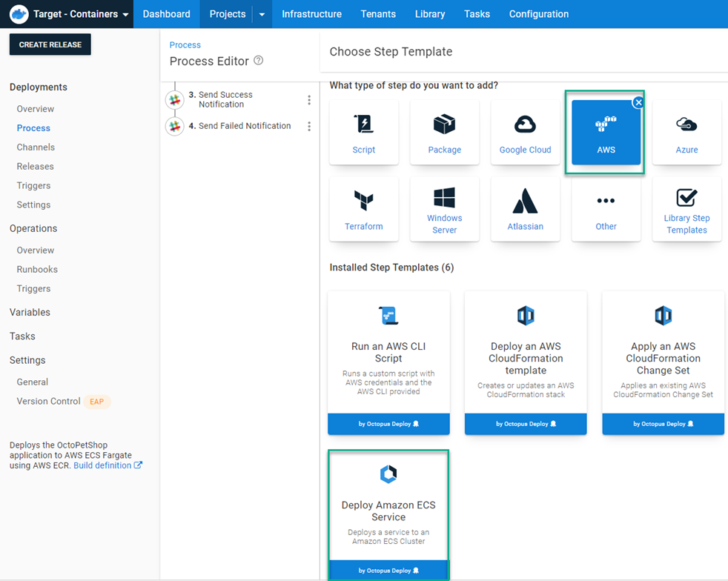Navigate to the Configuration menu
This screenshot has width=728, height=581.
tap(538, 13)
